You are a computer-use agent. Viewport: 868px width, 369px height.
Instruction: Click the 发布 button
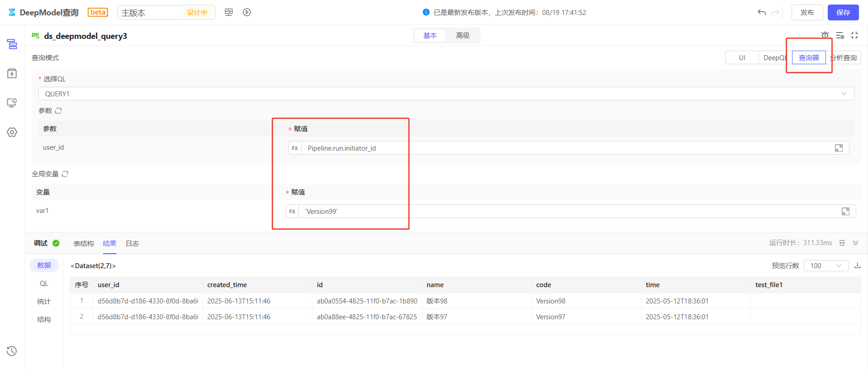(x=807, y=12)
